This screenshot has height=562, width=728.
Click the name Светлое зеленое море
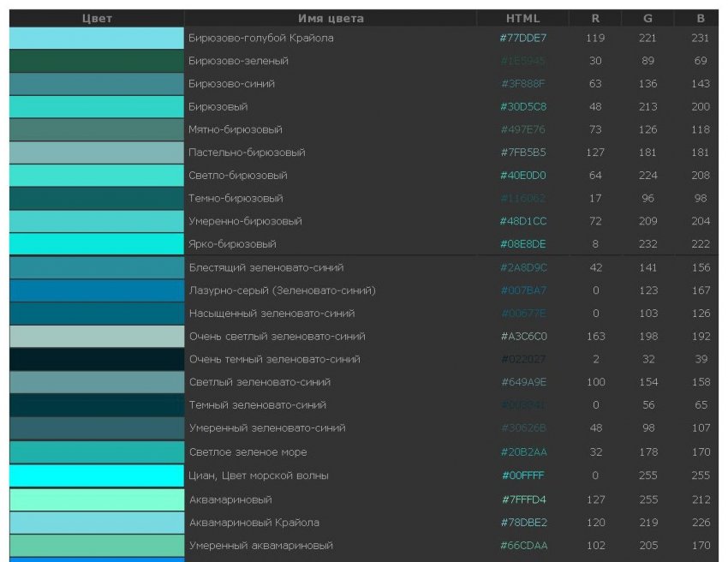(x=248, y=452)
